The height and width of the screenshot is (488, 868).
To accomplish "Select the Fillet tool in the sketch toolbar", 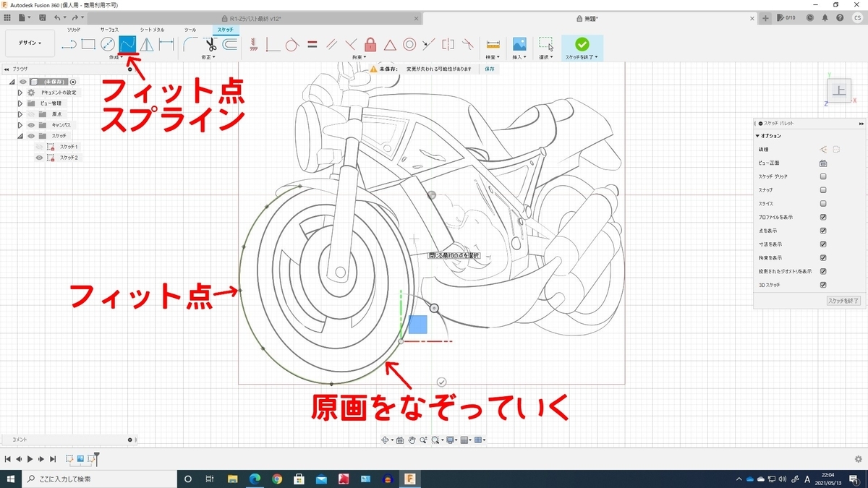I will [x=191, y=44].
